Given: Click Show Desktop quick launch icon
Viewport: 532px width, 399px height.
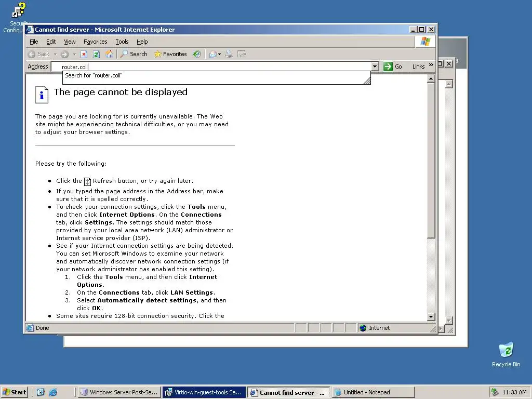Looking at the screenshot, I should (41, 392).
